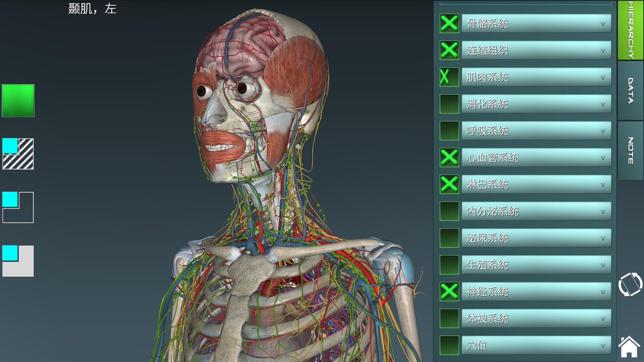
Task: Open the NOTE tab
Action: click(630, 151)
